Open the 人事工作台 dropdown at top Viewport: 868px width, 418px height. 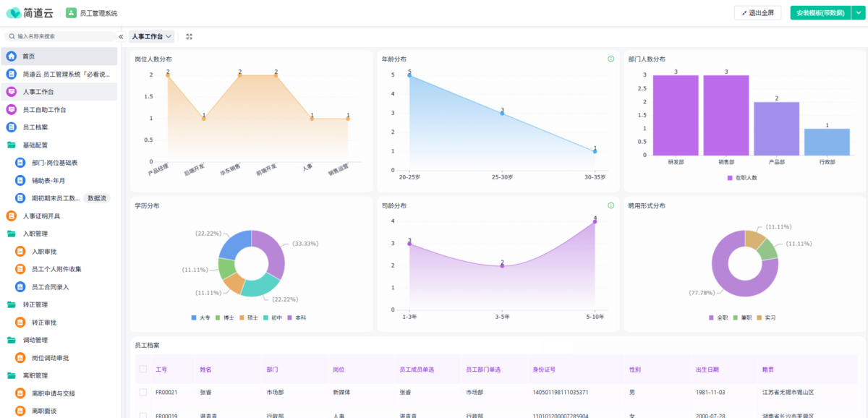pyautogui.click(x=152, y=36)
